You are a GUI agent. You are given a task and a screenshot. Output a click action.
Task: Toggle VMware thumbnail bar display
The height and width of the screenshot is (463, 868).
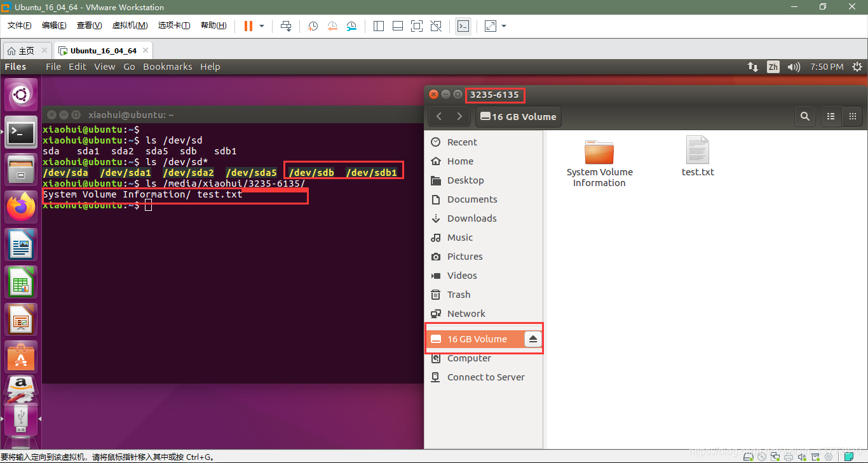click(398, 26)
